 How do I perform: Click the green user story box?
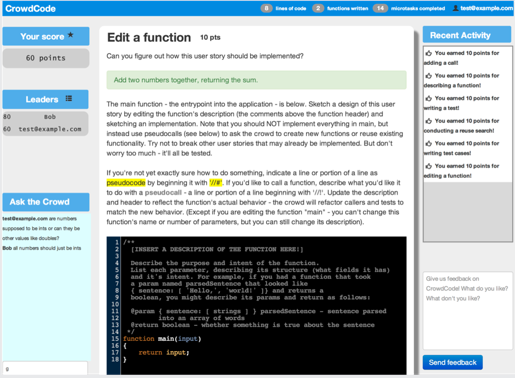256,80
